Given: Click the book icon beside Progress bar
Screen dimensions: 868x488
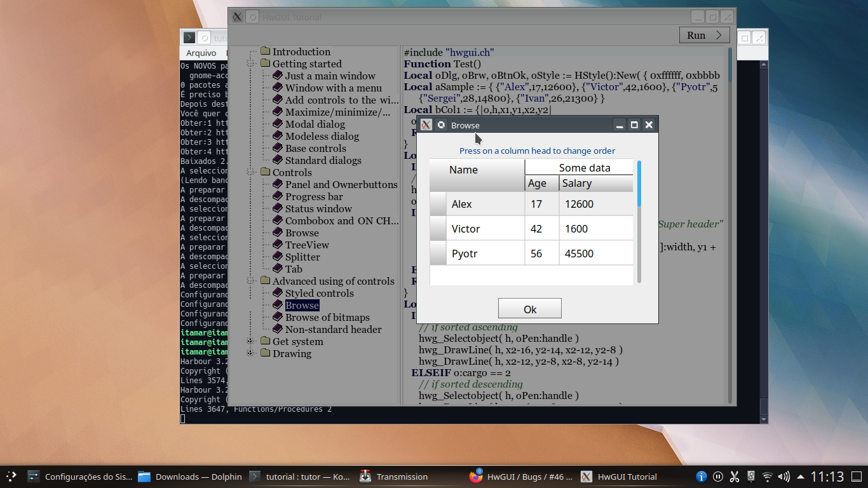Looking at the screenshot, I should click(278, 197).
